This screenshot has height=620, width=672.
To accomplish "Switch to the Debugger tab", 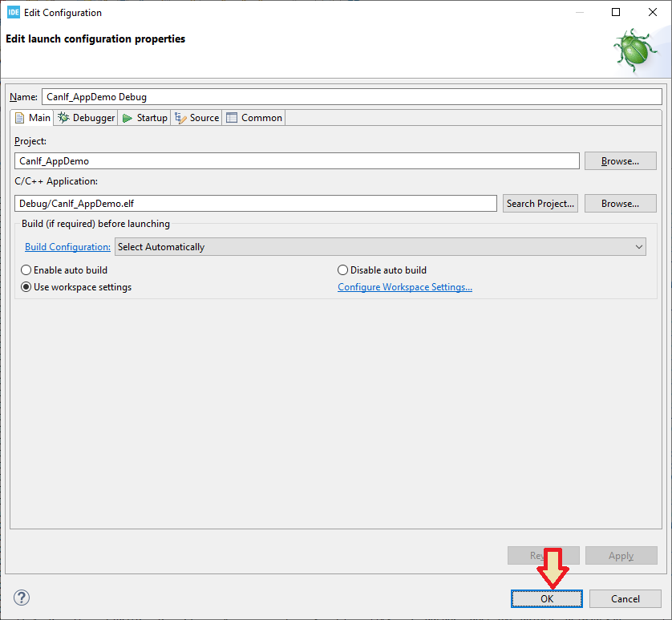I will click(x=86, y=117).
